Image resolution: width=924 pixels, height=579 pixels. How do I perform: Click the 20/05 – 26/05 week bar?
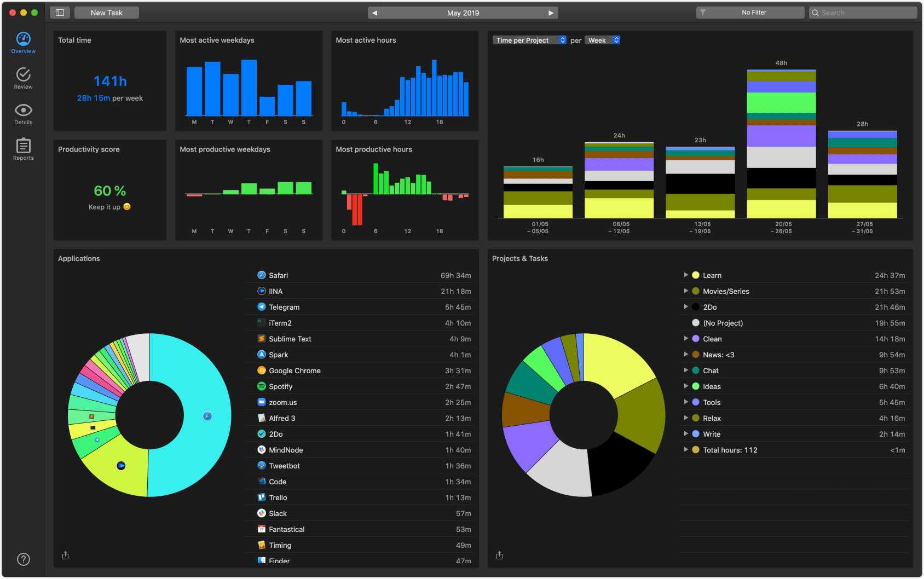pyautogui.click(x=781, y=144)
